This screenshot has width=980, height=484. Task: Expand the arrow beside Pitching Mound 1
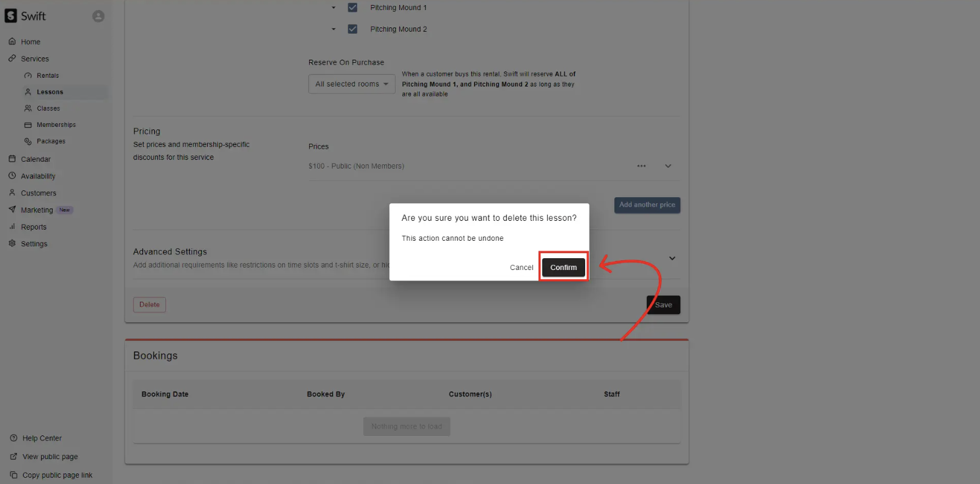pyautogui.click(x=333, y=7)
